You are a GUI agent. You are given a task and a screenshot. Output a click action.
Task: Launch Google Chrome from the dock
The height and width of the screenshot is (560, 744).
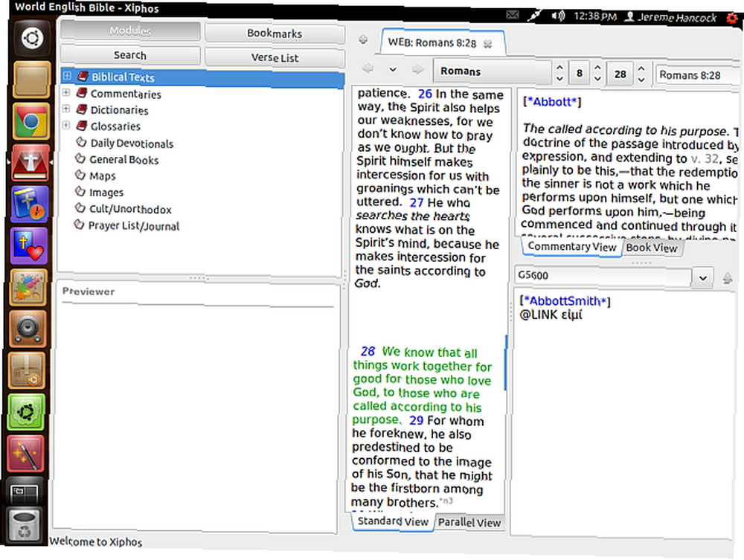coord(31,120)
